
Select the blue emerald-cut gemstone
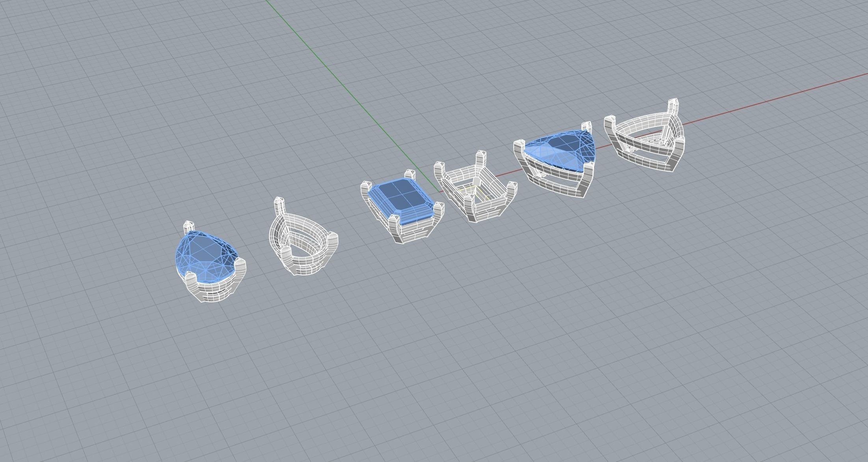pos(400,202)
